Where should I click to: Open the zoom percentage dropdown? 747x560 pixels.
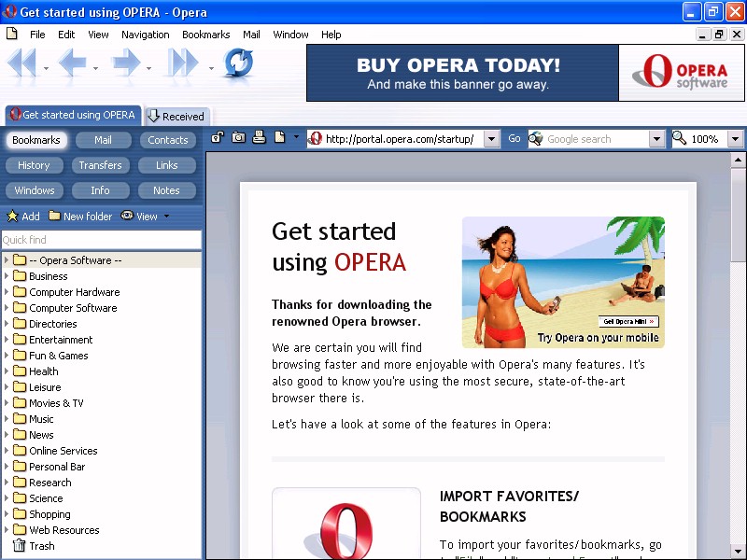click(735, 139)
